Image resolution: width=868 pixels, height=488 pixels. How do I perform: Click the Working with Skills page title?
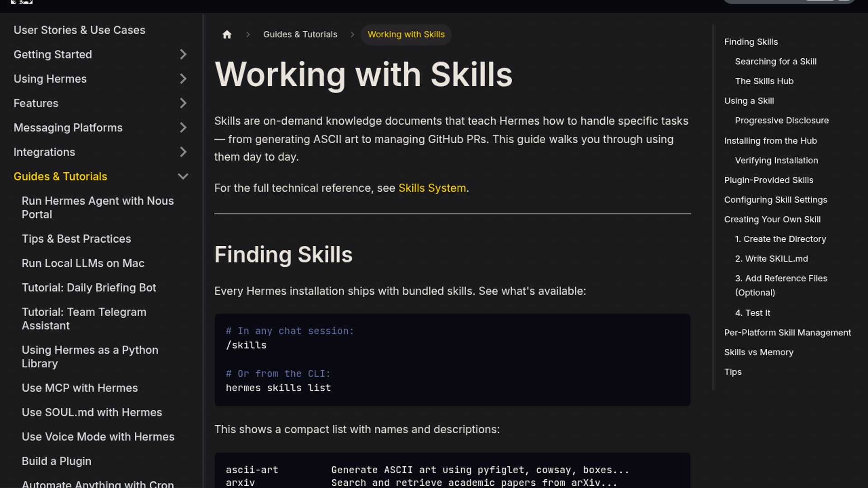[x=364, y=75]
